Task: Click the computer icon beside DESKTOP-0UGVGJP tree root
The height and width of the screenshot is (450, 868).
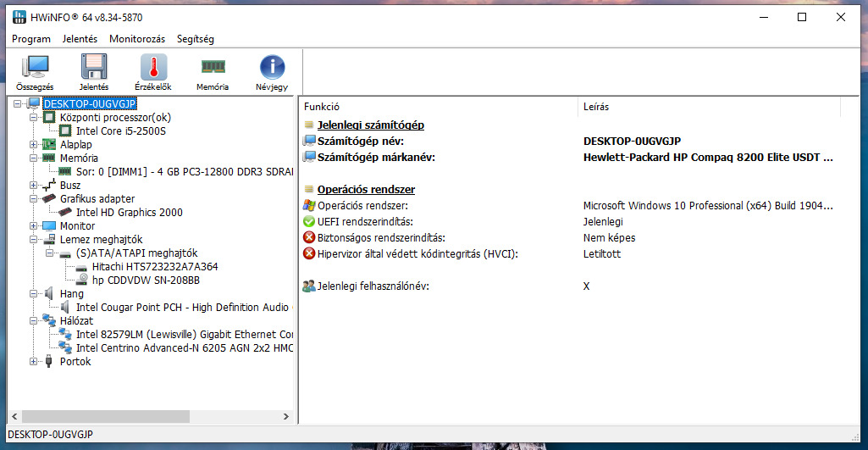Action: pyautogui.click(x=34, y=103)
